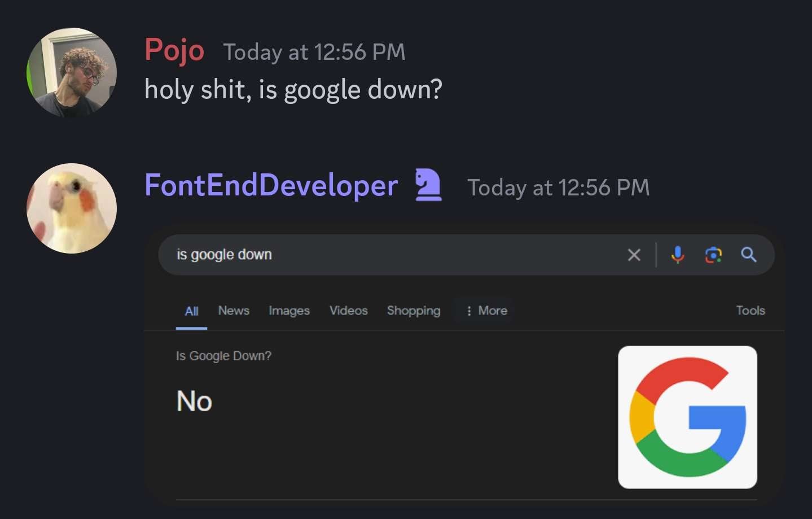The width and height of the screenshot is (812, 519).
Task: Click the FontEndDeveloper username
Action: click(271, 185)
